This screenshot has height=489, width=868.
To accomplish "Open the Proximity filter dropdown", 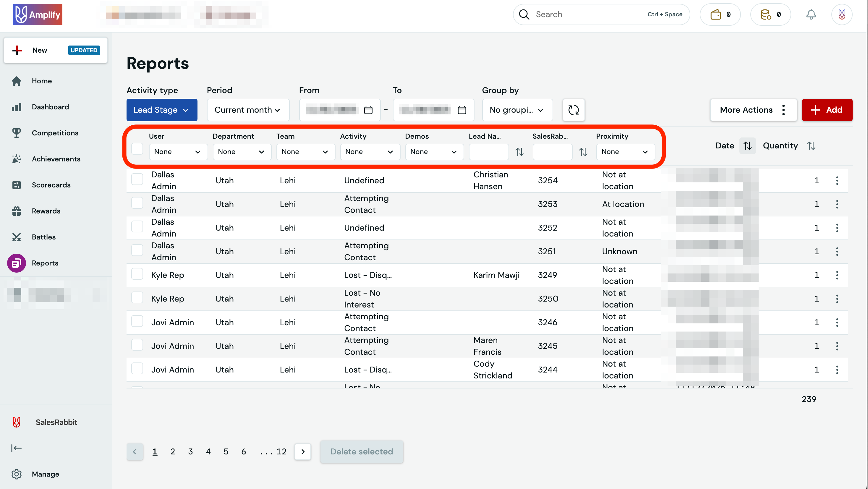I will click(625, 152).
